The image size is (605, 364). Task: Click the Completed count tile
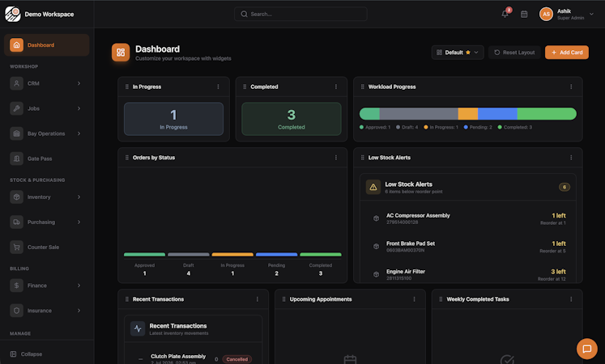[x=292, y=119]
